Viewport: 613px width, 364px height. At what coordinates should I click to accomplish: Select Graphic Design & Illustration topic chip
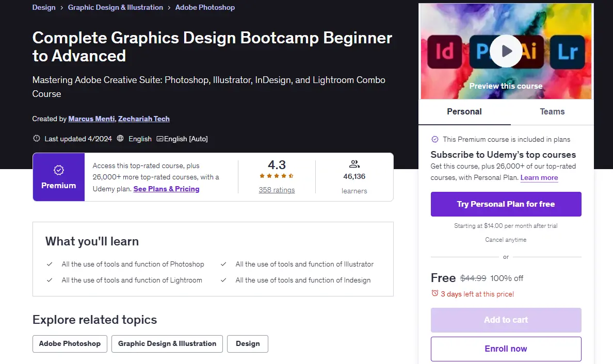pyautogui.click(x=167, y=344)
